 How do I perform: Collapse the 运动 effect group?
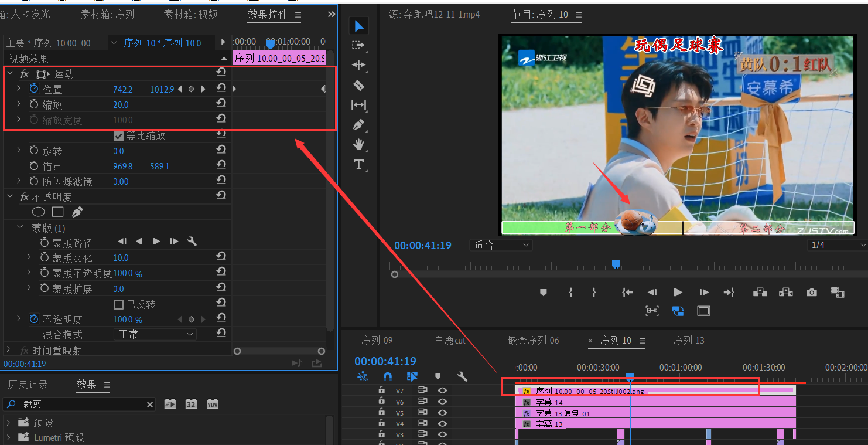(10, 73)
